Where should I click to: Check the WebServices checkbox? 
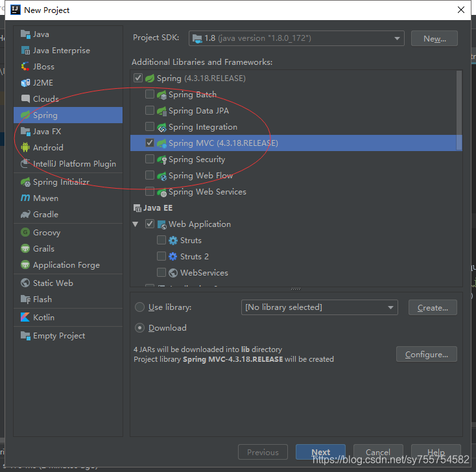click(161, 272)
